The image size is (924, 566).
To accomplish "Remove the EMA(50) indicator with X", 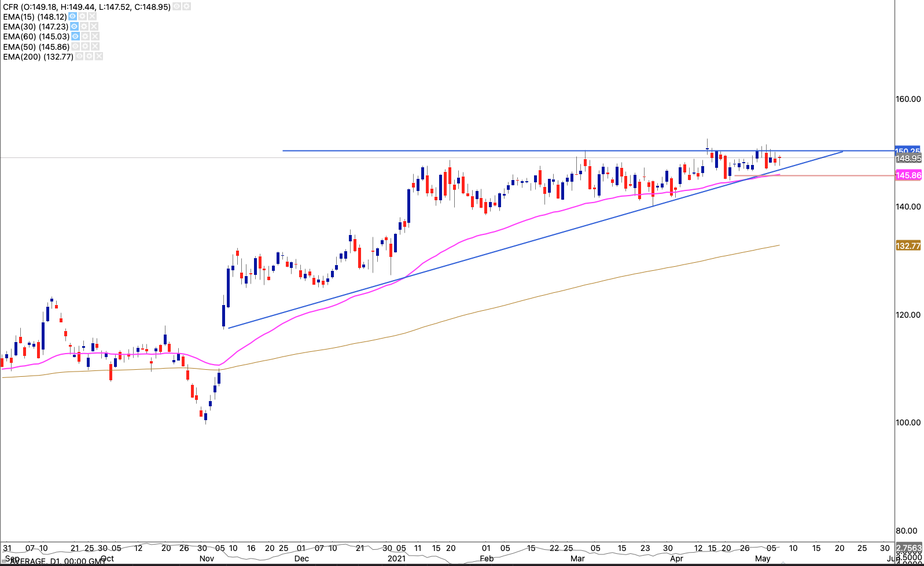I will (95, 46).
